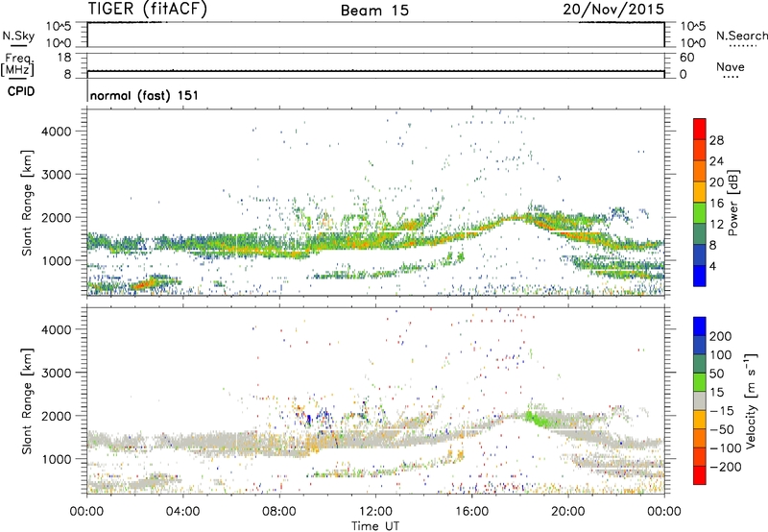Click the 200 tick on Velocity colorbar

(x=721, y=336)
